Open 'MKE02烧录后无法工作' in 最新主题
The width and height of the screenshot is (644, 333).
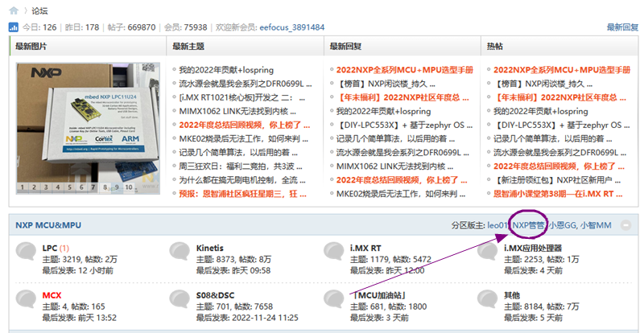pyautogui.click(x=244, y=139)
